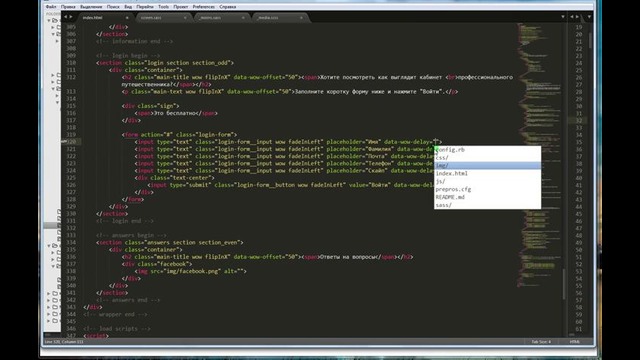Click line number 44 in right pane gutter
640x360 pixels.
point(579,207)
